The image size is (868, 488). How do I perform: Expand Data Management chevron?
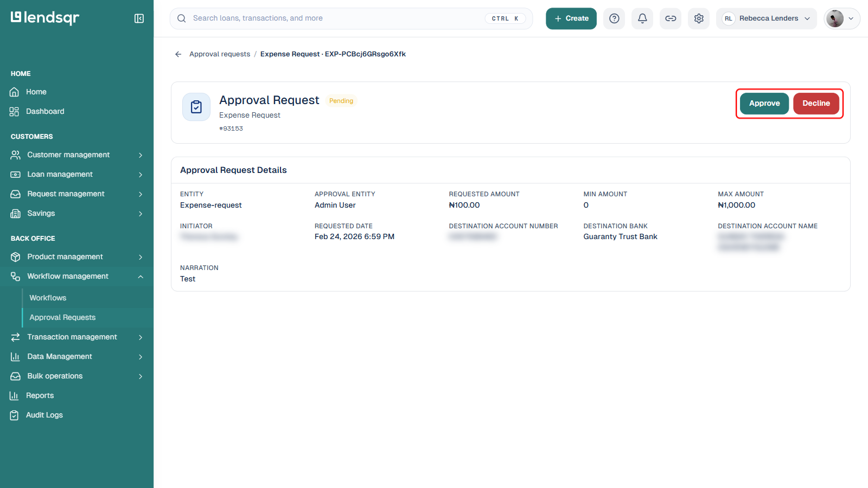tap(141, 357)
